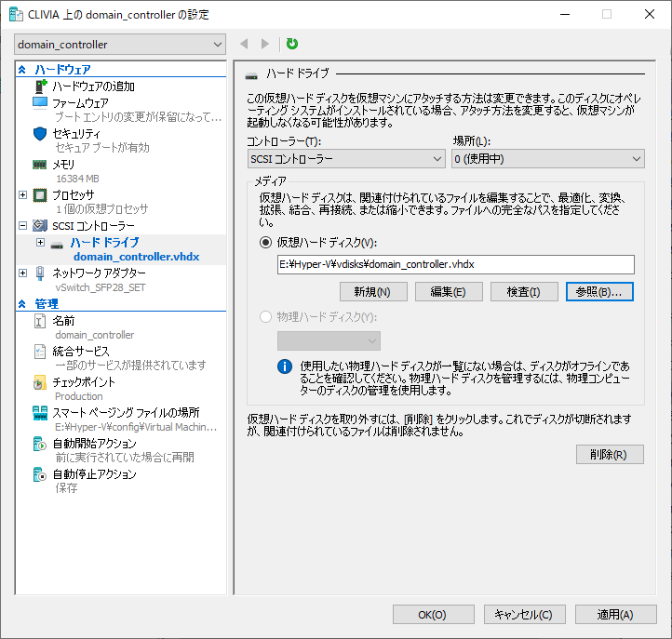The height and width of the screenshot is (639, 672).
Task: Select メモリ in settings tree
Action: 63,165
